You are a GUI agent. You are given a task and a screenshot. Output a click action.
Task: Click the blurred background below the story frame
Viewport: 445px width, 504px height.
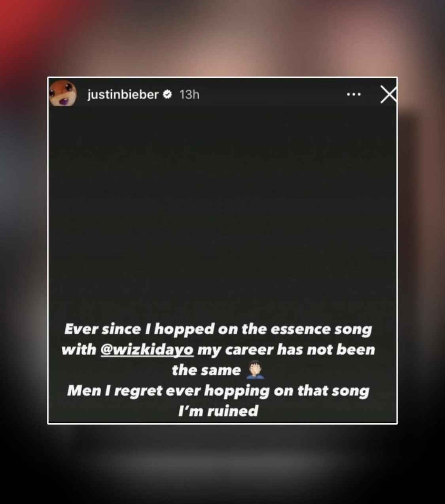[x=222, y=463]
